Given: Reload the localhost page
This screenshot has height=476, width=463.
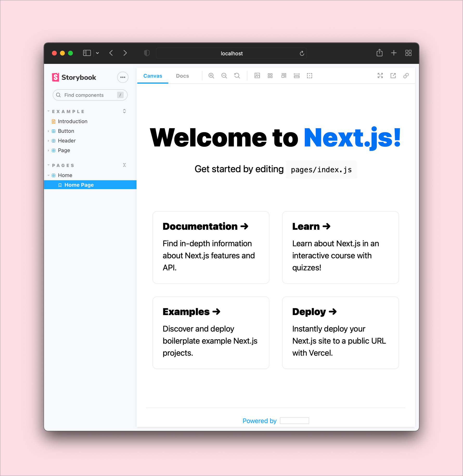Looking at the screenshot, I should [302, 53].
